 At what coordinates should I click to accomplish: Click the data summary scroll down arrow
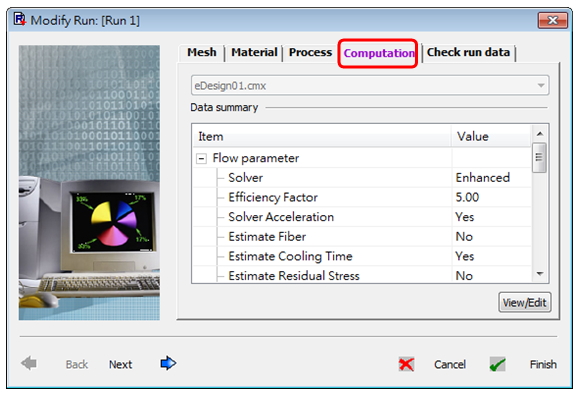coord(540,274)
